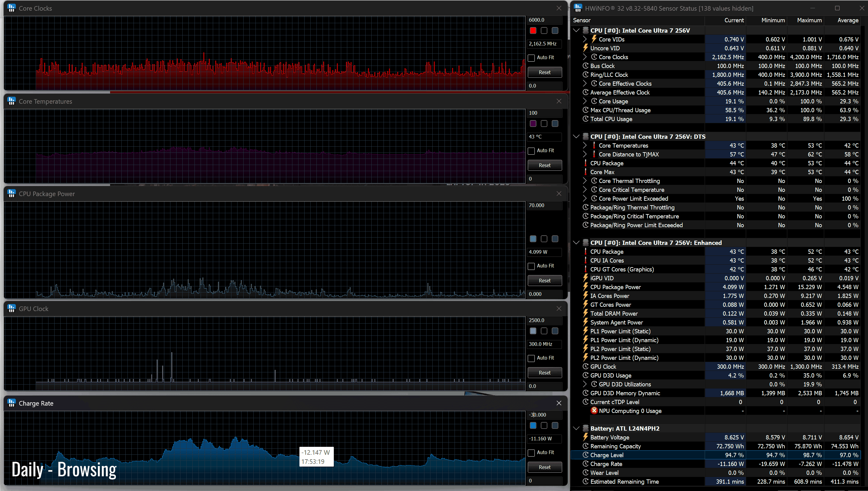Click the Maximum column header
Screen dimensions: 868x491
[809, 20]
